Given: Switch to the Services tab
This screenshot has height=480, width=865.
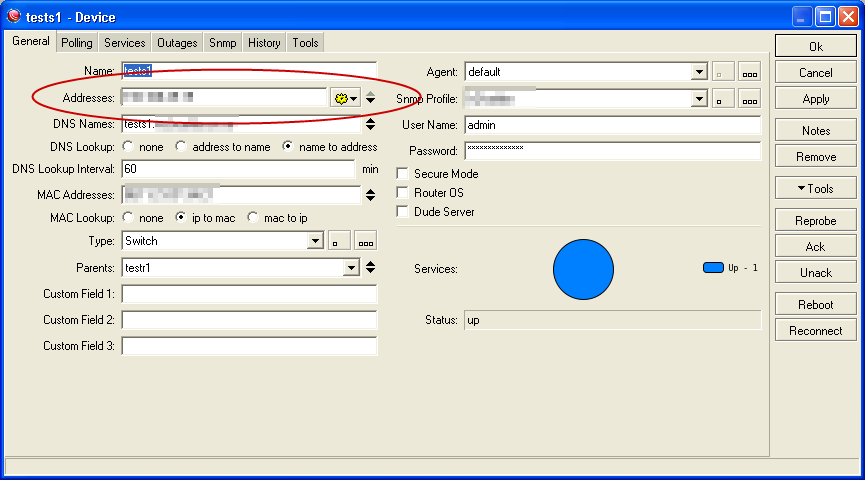Looking at the screenshot, I should [x=125, y=43].
